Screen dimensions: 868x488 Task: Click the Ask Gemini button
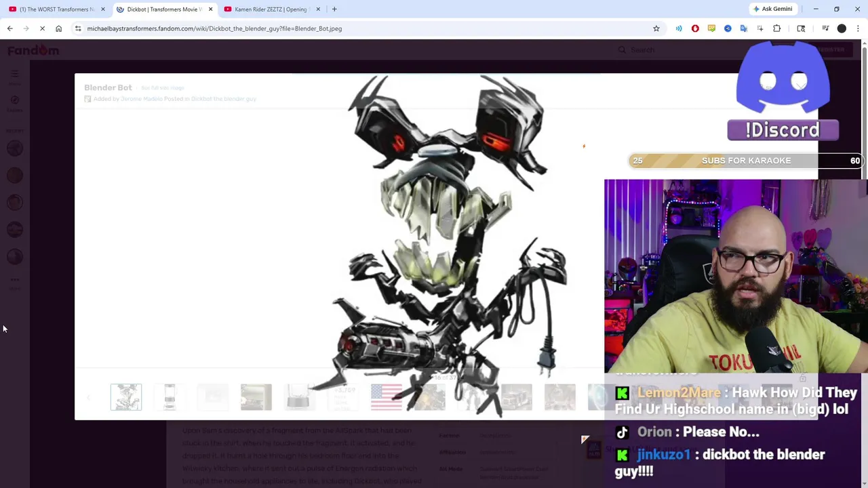(772, 9)
